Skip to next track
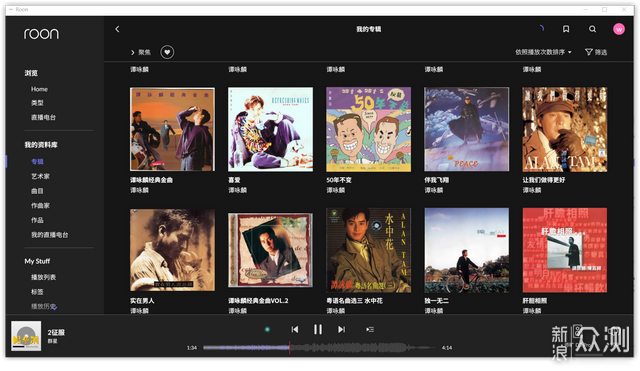Viewport: 640px width, 371px height. [341, 329]
